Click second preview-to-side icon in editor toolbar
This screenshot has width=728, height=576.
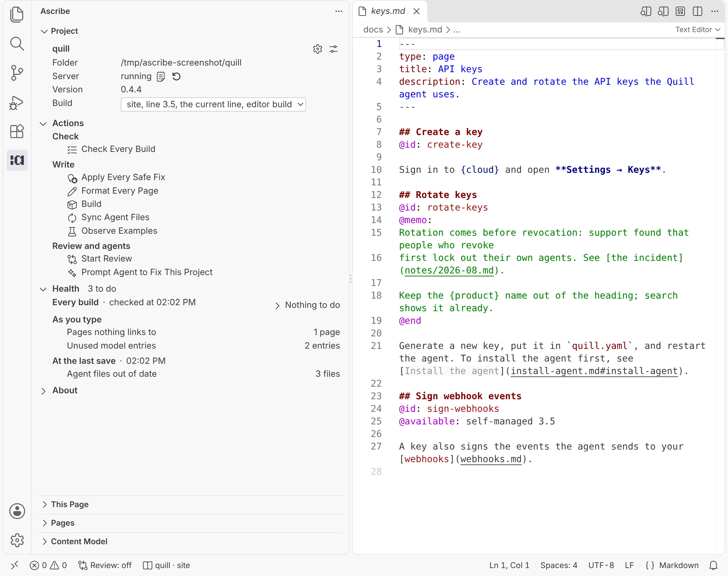tap(663, 12)
